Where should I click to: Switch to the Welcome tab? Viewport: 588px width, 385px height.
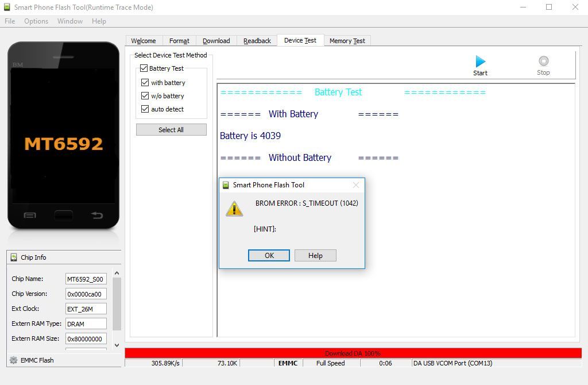(144, 41)
